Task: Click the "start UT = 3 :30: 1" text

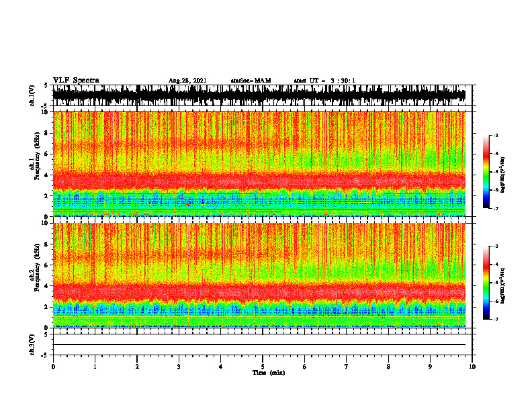Action: click(x=324, y=81)
